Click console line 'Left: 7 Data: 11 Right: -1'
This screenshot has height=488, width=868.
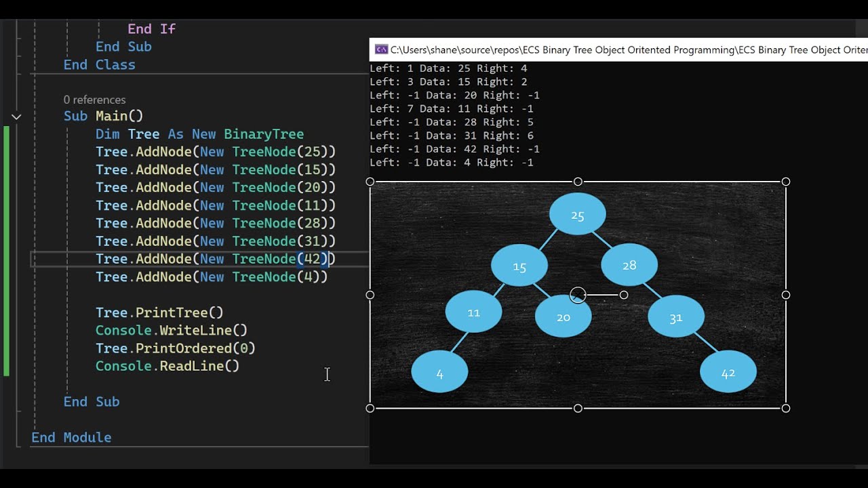pyautogui.click(x=452, y=108)
